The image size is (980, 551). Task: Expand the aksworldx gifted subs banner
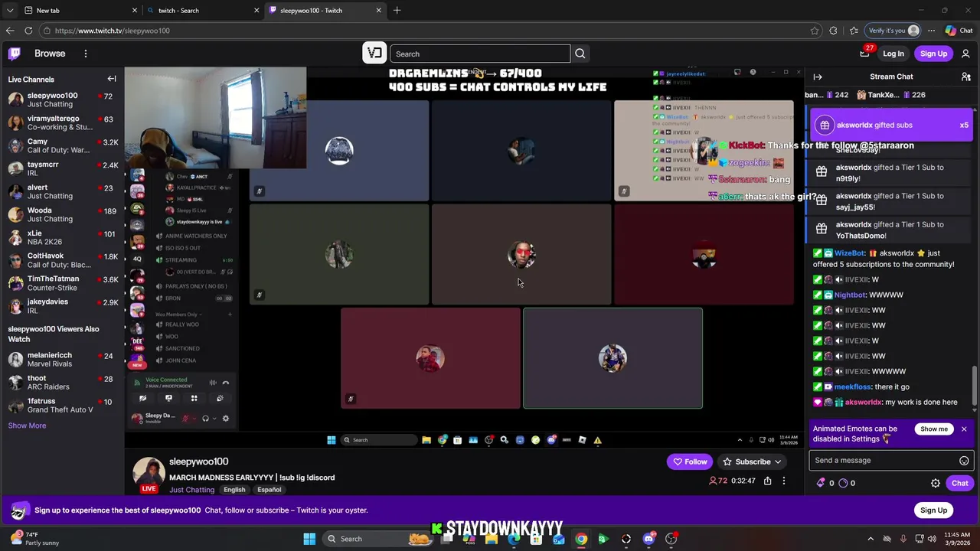click(891, 125)
